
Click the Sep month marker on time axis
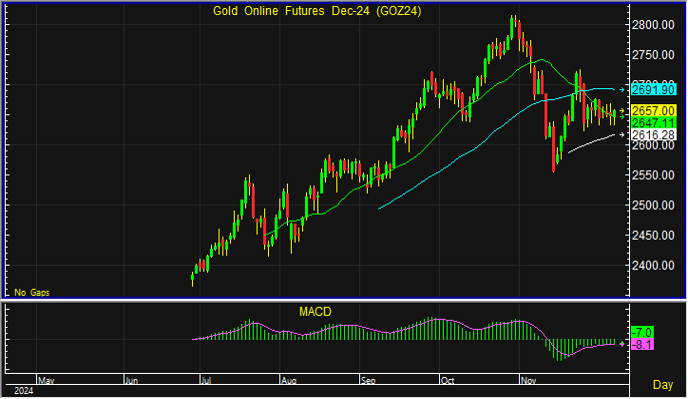click(x=369, y=381)
